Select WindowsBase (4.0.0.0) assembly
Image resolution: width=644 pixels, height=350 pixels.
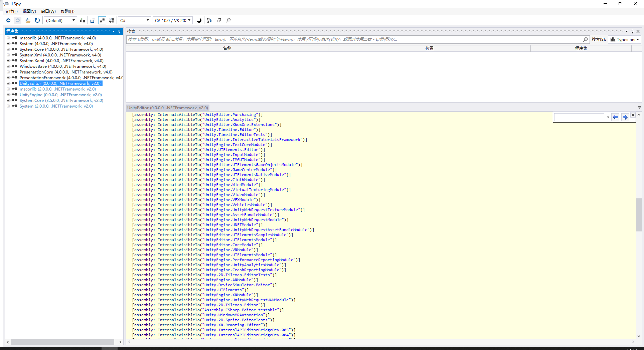(63, 66)
